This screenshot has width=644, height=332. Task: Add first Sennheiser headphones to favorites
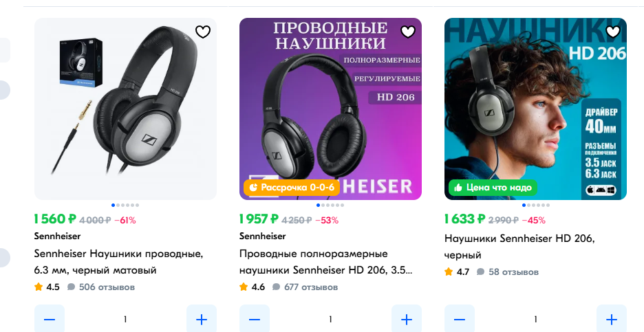point(202,32)
